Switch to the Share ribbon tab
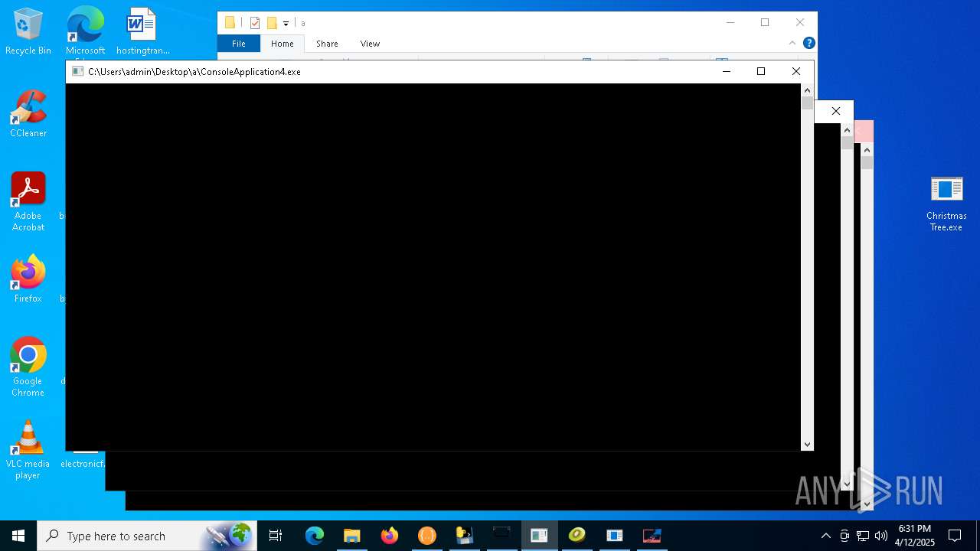Screen dimensions: 980x551 click(x=327, y=44)
